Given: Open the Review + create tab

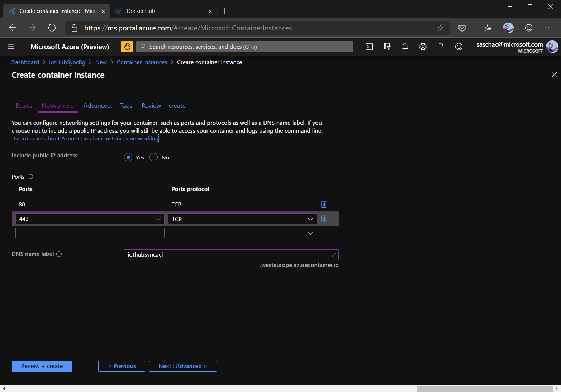Looking at the screenshot, I should (x=163, y=106).
